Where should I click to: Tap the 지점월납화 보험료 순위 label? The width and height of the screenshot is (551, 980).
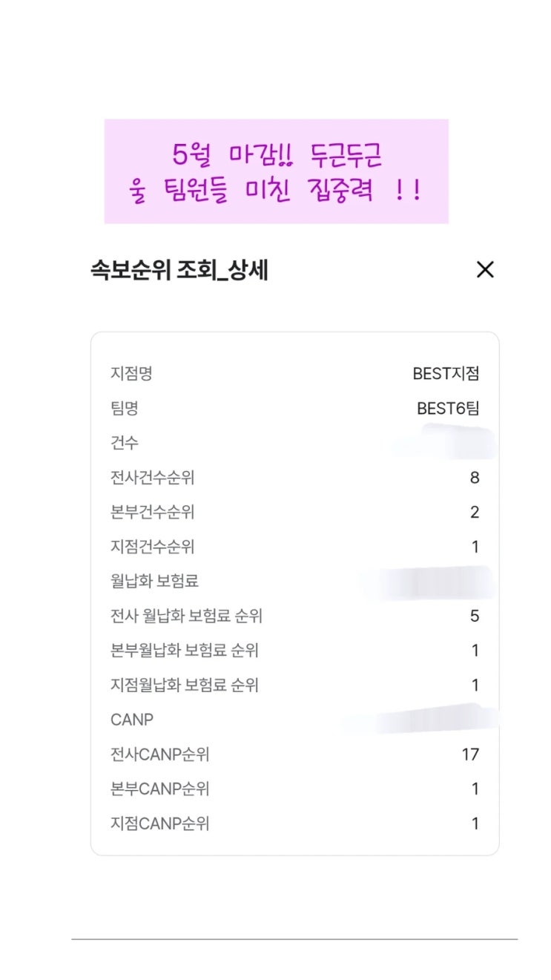tap(184, 685)
